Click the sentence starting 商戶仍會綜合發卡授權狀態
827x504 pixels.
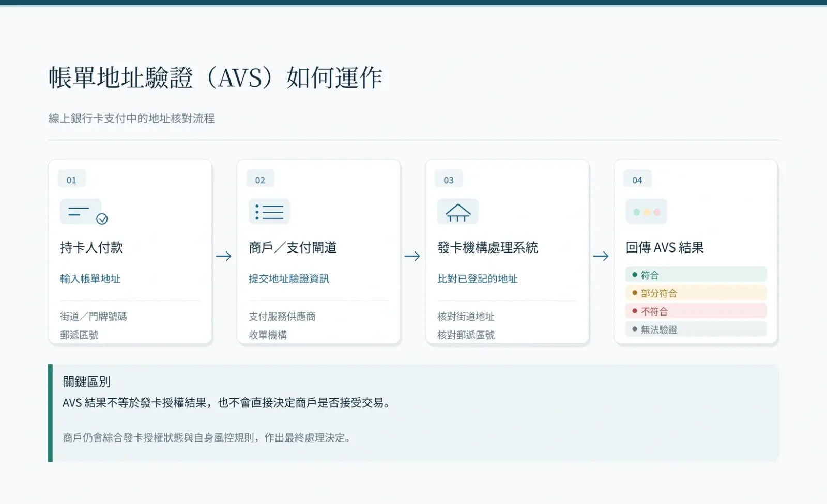click(x=208, y=438)
